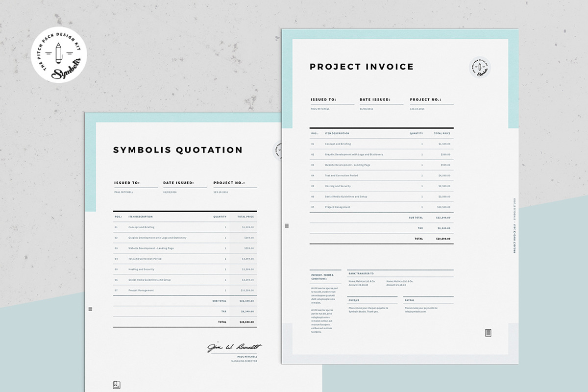The width and height of the screenshot is (588, 392).
Task: Click 'Hosting and Security' in the invoice
Action: (x=338, y=186)
